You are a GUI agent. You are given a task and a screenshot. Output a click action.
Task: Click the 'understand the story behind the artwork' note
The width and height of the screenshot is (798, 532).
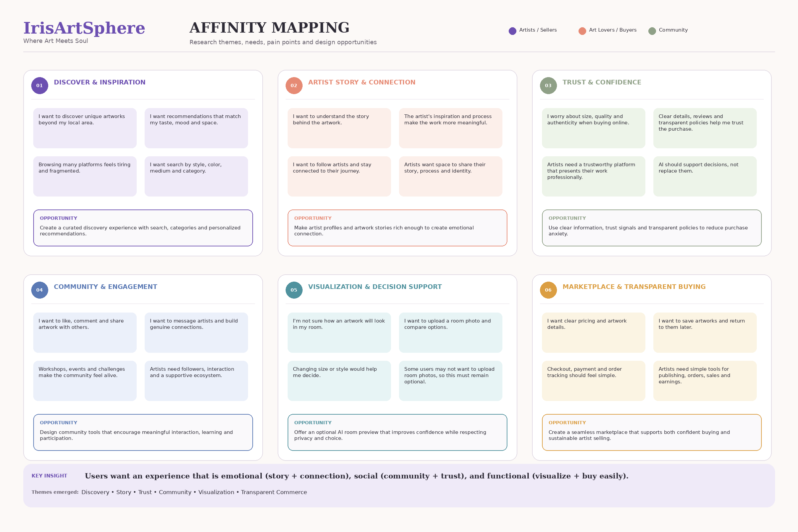click(339, 128)
